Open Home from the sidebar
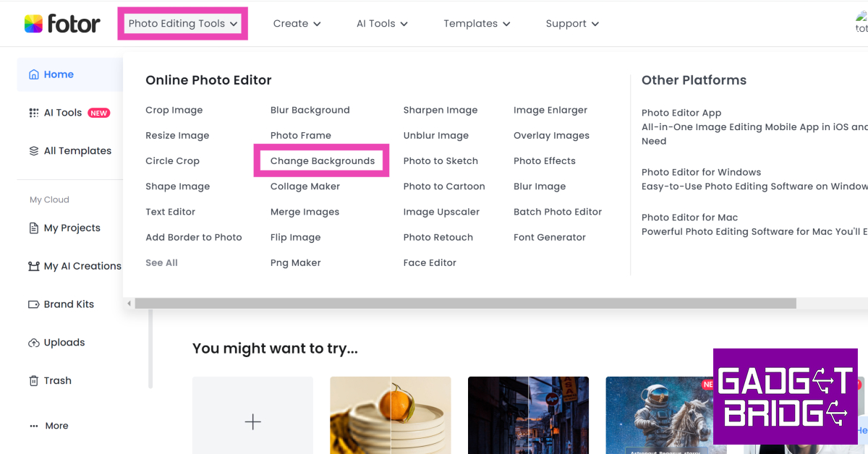Screen dimensions: 868x454 pos(58,74)
